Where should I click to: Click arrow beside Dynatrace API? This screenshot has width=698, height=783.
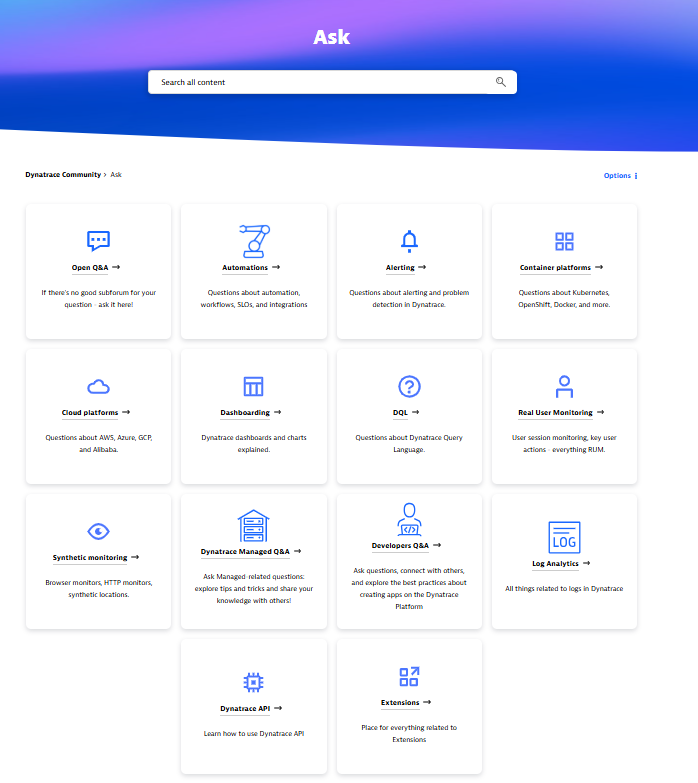point(278,708)
